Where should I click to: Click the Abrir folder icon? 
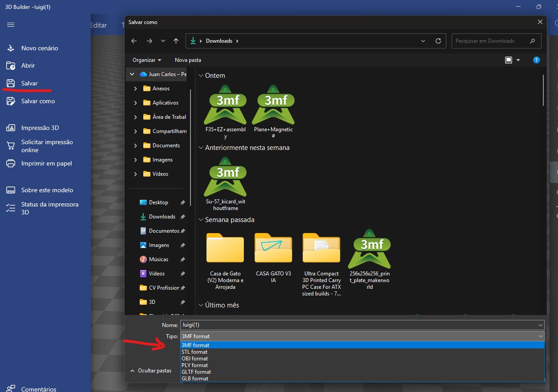pyautogui.click(x=11, y=65)
